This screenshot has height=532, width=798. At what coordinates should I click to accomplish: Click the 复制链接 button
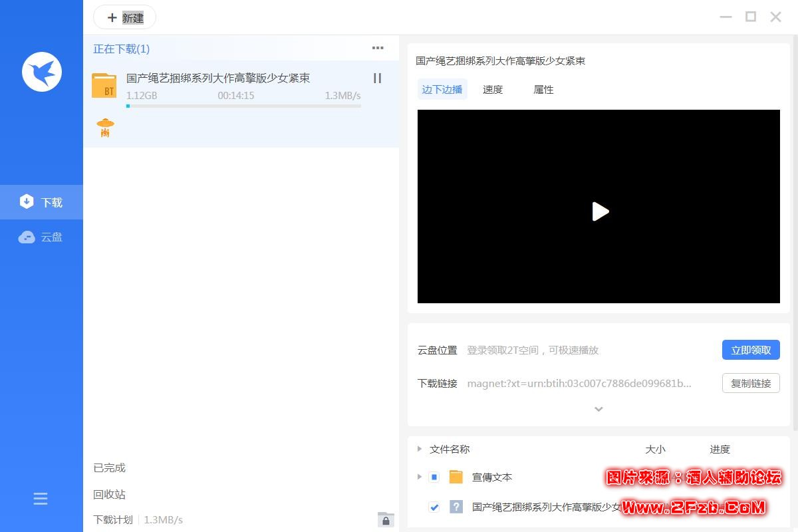(x=751, y=383)
